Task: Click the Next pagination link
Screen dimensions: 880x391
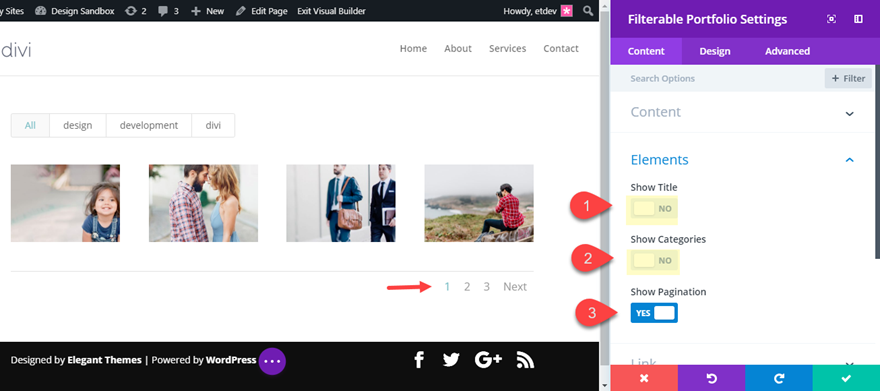Action: [x=515, y=287]
